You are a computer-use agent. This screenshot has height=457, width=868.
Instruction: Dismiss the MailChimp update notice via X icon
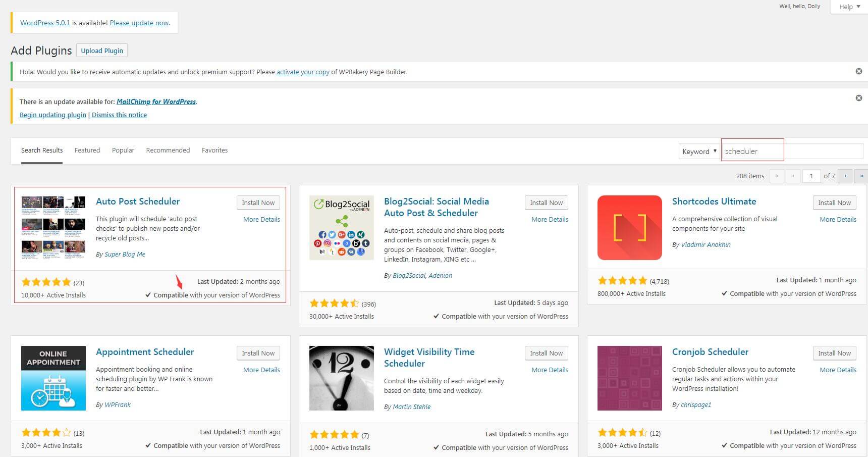tap(858, 98)
